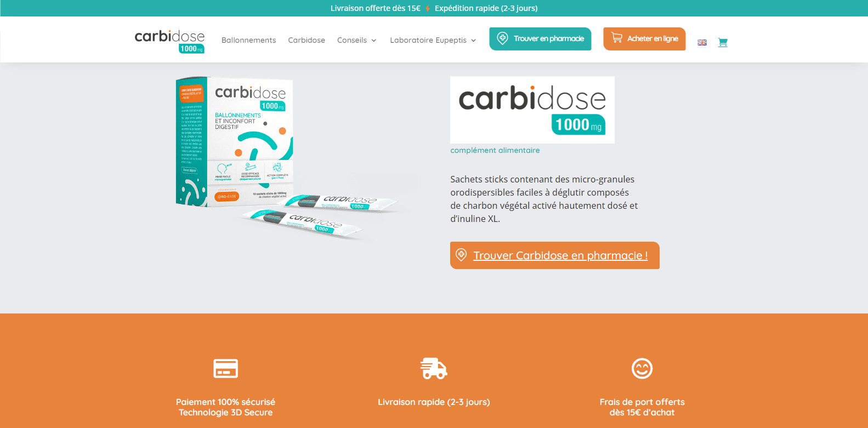Expand the Conseils dropdown chevron

(x=374, y=41)
